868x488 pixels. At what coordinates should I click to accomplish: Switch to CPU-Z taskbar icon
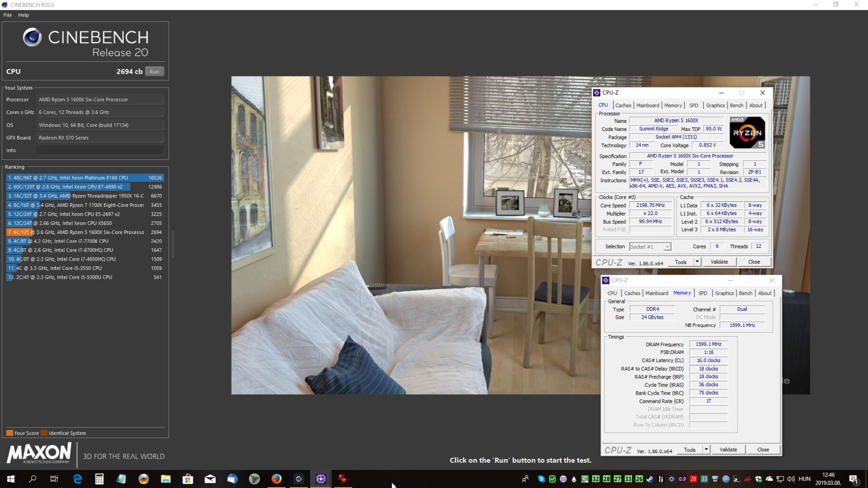[x=321, y=479]
